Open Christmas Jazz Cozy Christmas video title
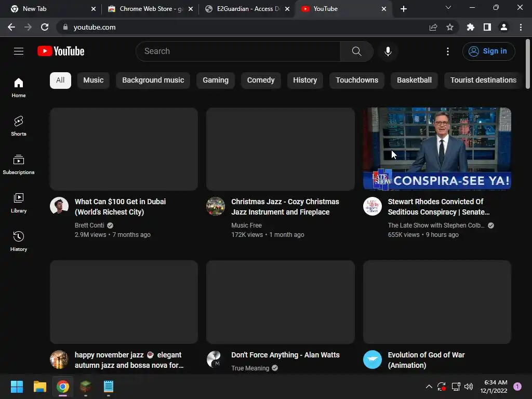Screen dimensions: 532x399 (x=285, y=207)
